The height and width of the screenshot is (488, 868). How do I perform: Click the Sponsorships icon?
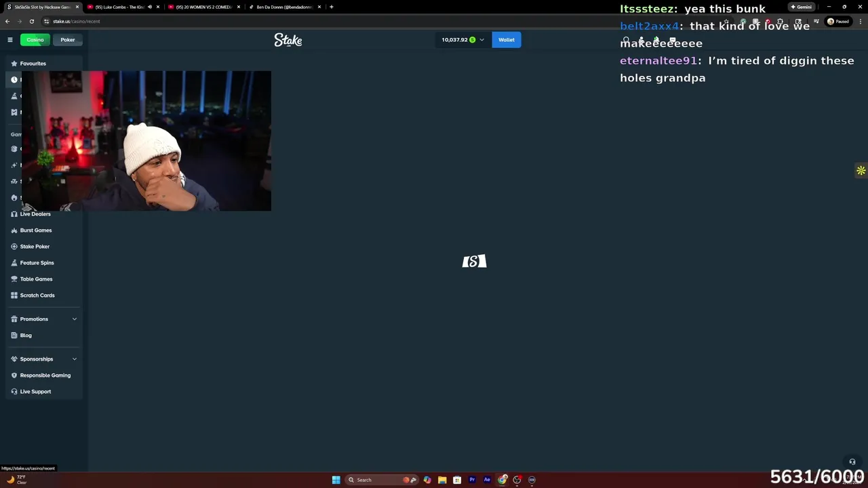click(14, 359)
